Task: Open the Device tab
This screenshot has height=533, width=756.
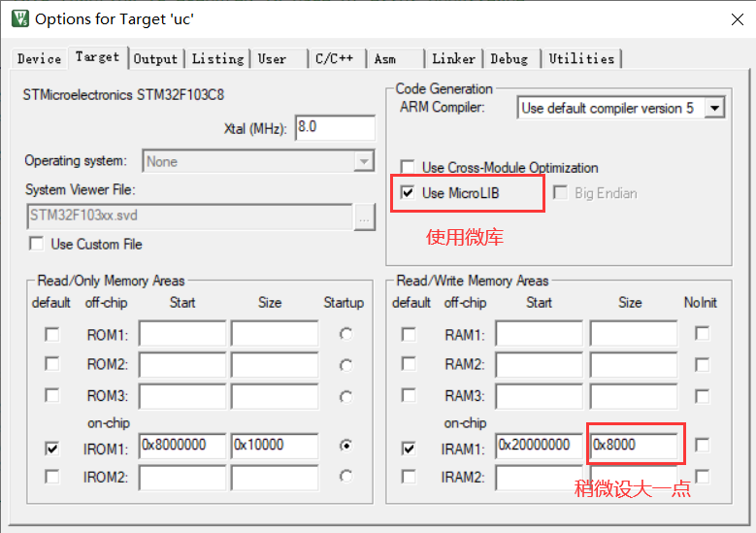Action: (39, 59)
